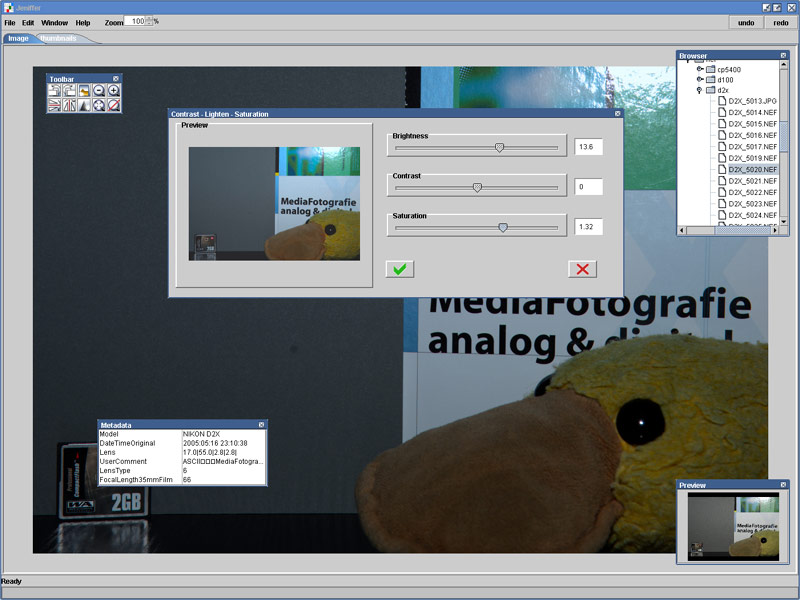Apply changes with the green checkmark
This screenshot has width=800, height=600.
click(400, 269)
